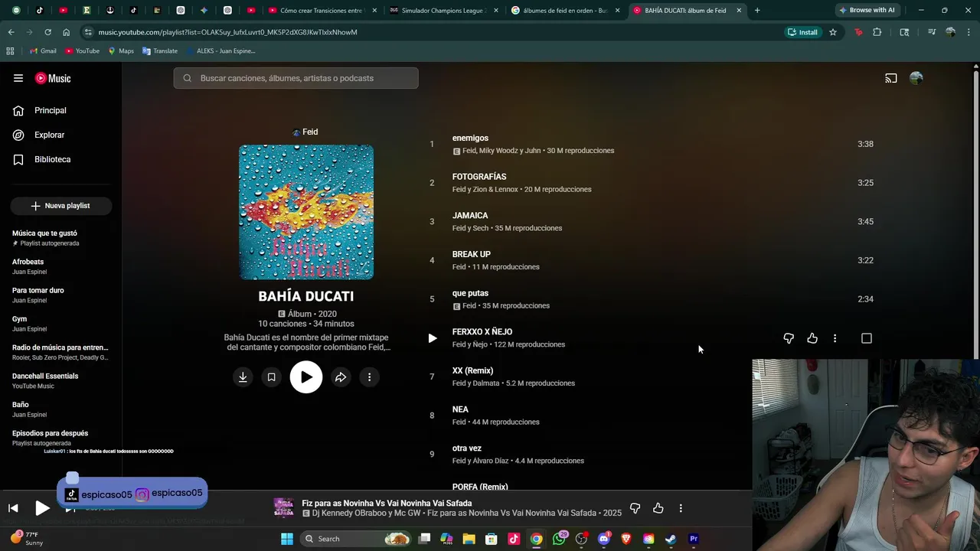Open Cast to device icon
This screenshot has width=980, height=551.
point(891,78)
